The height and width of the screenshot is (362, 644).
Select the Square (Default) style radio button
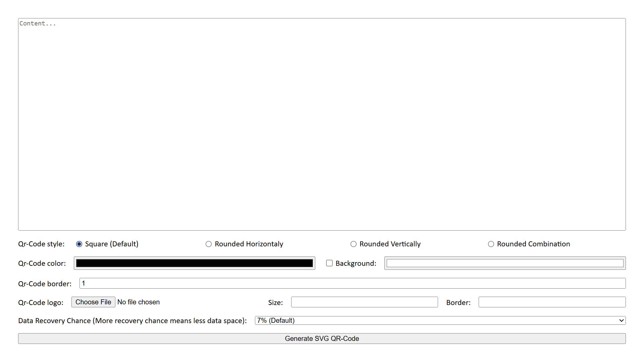(79, 244)
